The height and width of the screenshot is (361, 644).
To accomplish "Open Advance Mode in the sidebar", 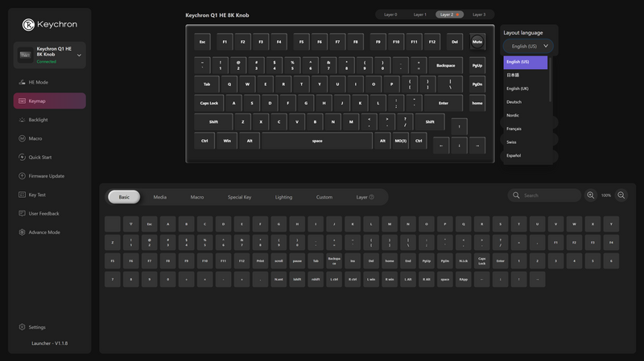I will point(49,232).
